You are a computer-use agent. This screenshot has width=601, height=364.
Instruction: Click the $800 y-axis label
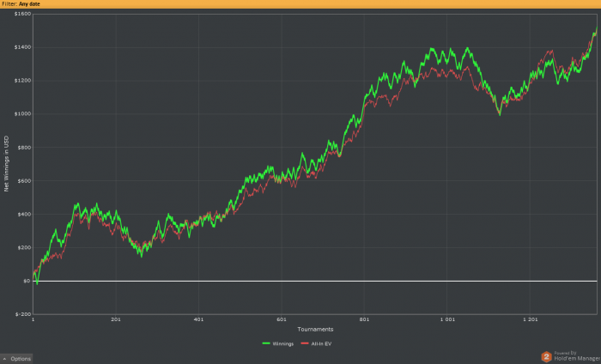[x=24, y=147]
